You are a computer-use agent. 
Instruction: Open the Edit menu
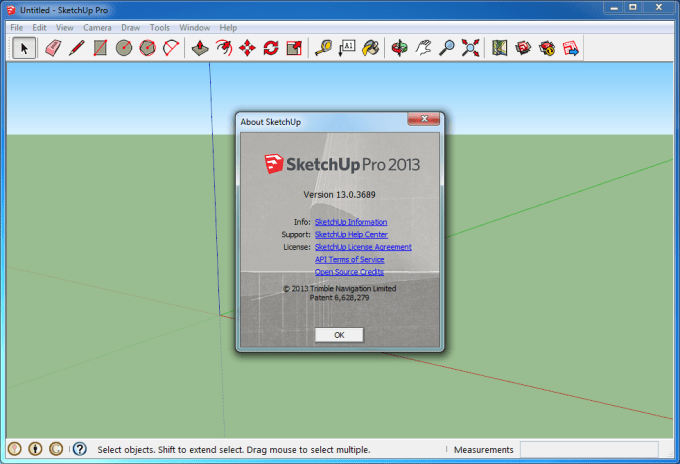(x=39, y=28)
